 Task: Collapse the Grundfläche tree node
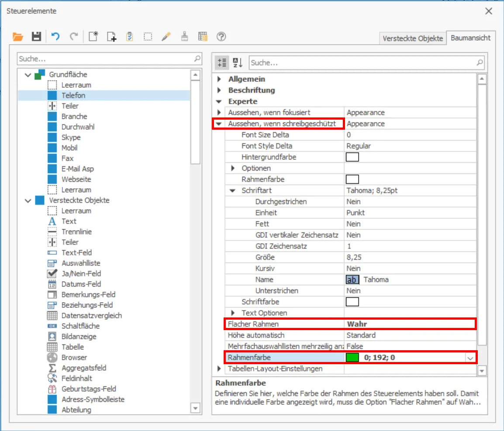coord(28,75)
